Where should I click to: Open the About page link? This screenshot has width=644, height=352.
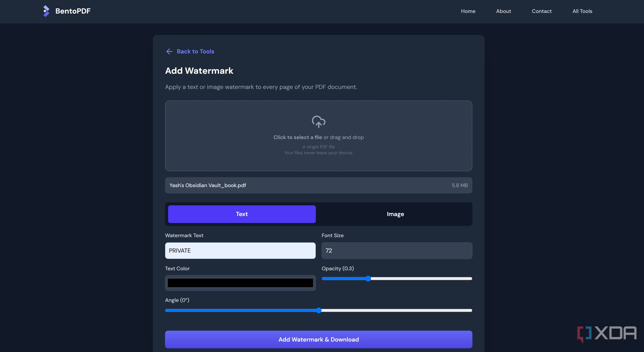click(503, 11)
